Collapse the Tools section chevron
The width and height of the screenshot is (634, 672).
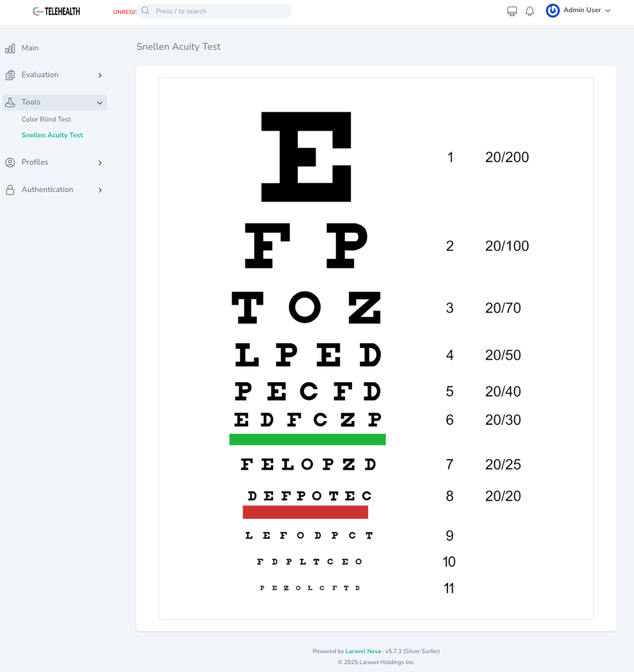click(99, 103)
